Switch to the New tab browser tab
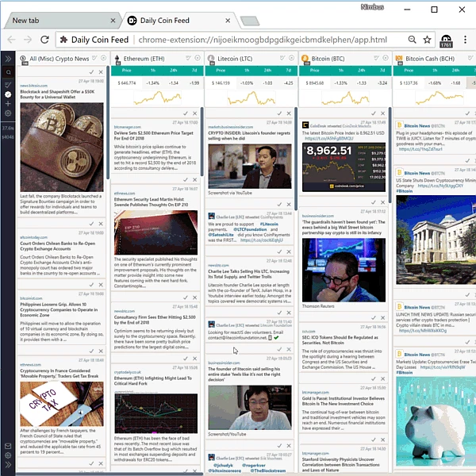476x476 pixels. point(61,21)
